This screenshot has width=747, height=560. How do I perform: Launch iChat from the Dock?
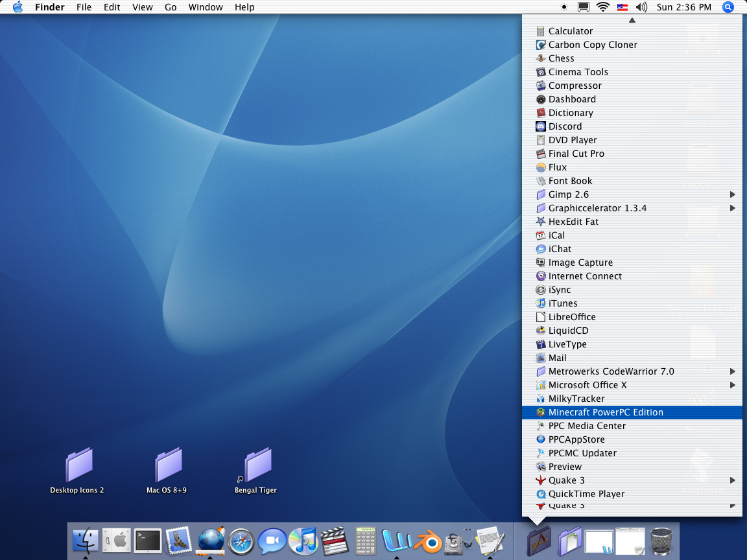(x=272, y=541)
